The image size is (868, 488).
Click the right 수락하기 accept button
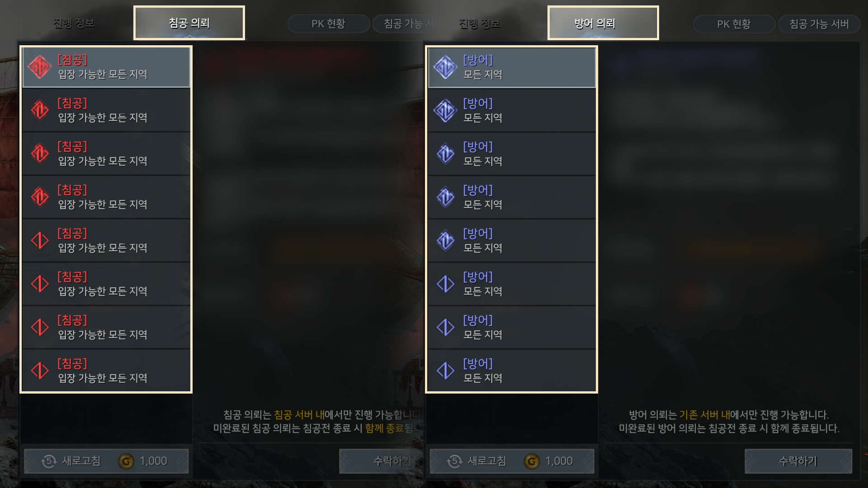798,461
